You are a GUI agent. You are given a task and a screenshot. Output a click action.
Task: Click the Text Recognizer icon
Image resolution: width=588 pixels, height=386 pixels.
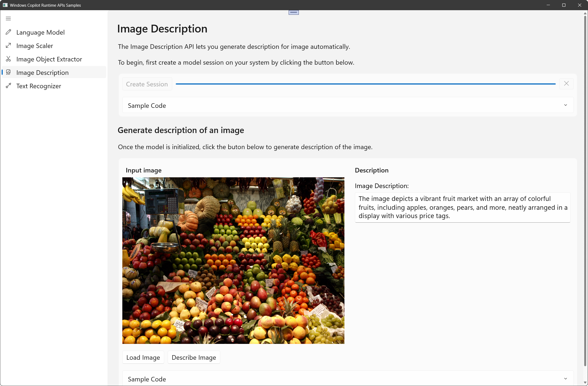point(8,86)
